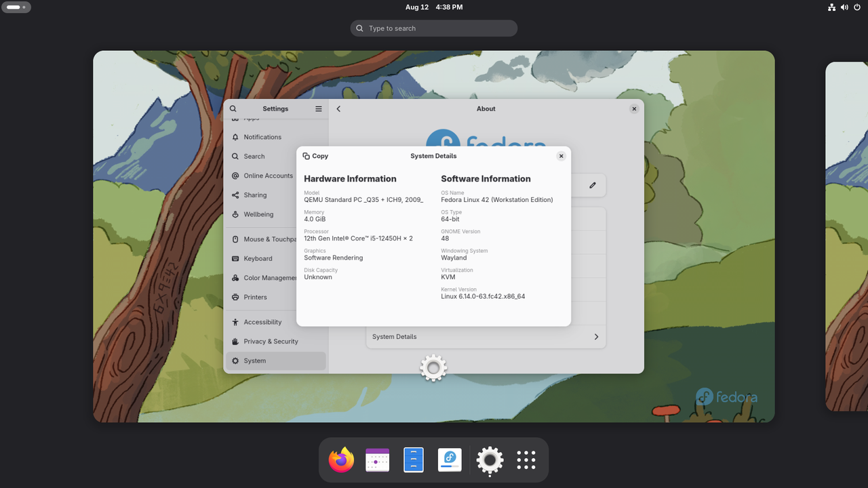Click graphics value Software Rendering
This screenshot has height=488, width=868.
coord(333,258)
